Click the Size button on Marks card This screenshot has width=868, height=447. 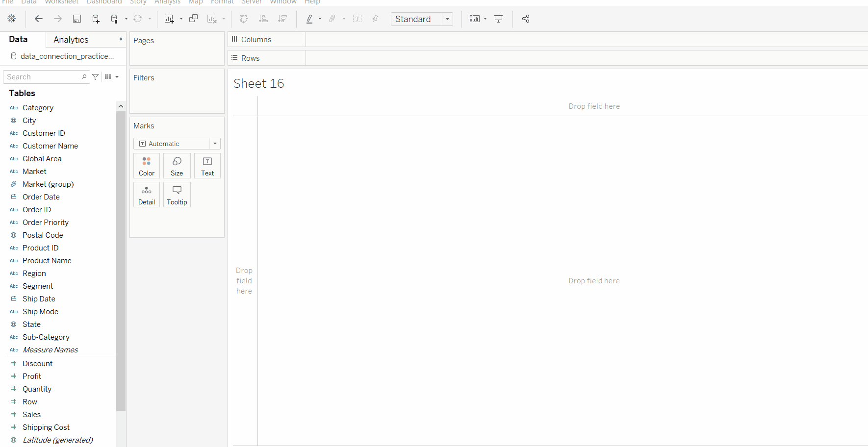pos(177,166)
